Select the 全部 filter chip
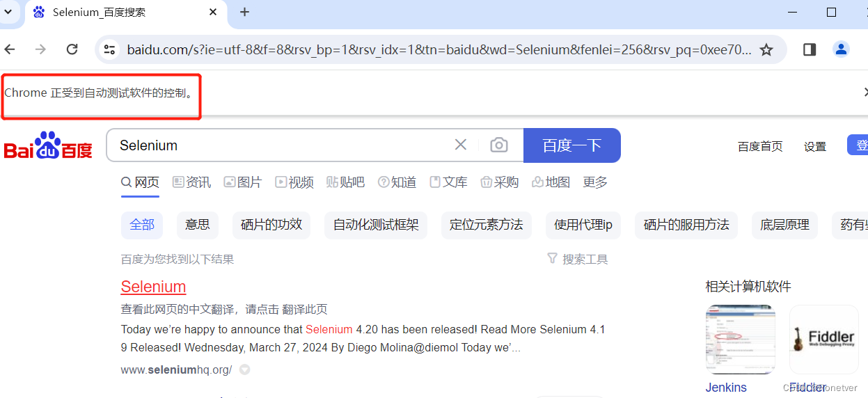 point(142,225)
